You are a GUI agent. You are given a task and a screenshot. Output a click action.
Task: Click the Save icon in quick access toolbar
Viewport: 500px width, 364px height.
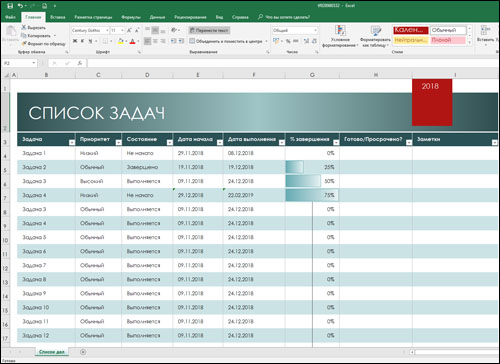coord(10,6)
